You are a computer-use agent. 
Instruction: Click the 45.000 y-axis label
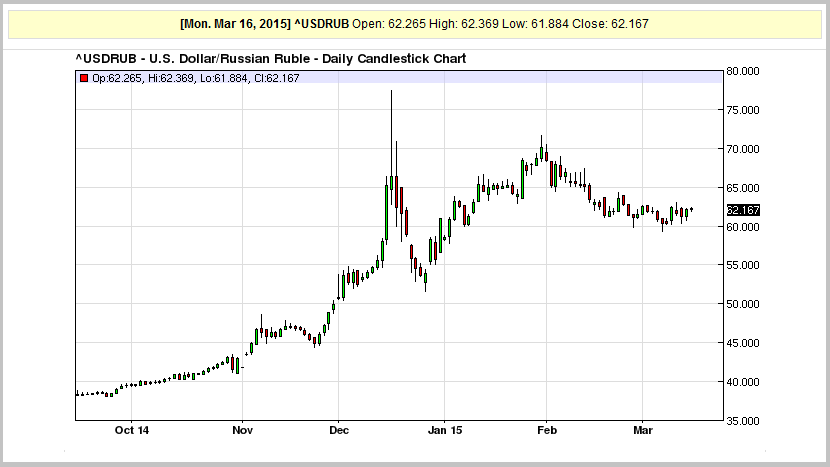click(x=743, y=343)
